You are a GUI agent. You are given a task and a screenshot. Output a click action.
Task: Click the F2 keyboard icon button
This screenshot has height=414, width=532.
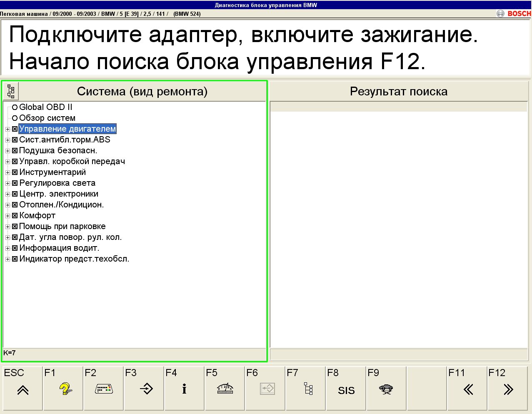tap(103, 388)
